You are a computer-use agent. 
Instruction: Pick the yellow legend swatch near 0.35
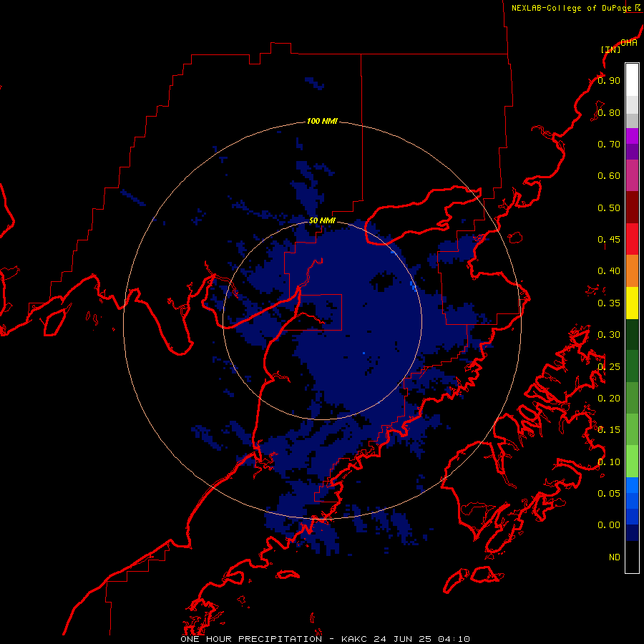[x=632, y=303]
